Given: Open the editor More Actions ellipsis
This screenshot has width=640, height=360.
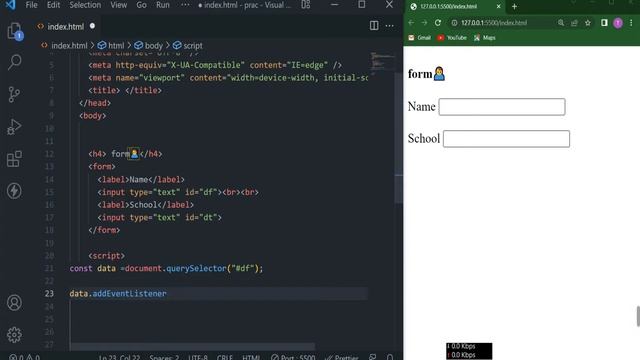Looking at the screenshot, I should [390, 26].
